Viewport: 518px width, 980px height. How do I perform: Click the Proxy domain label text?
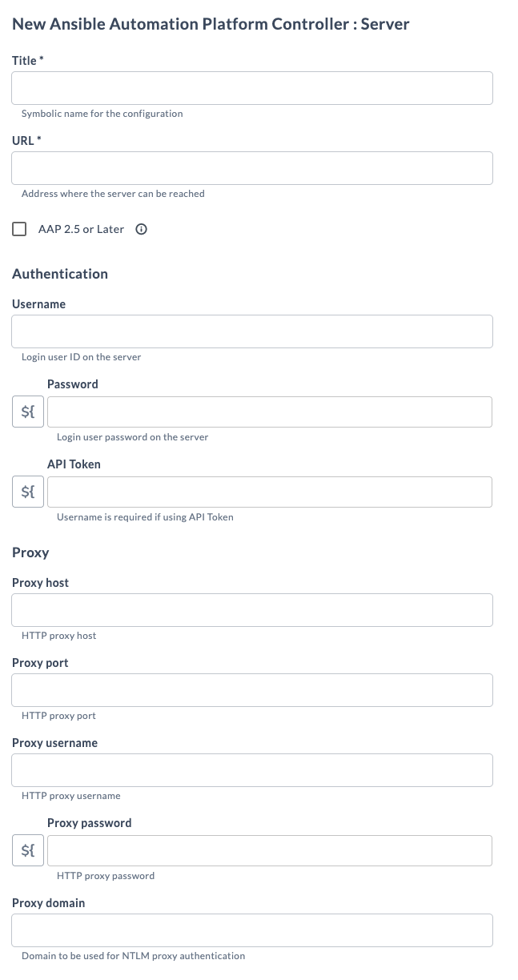[48, 903]
